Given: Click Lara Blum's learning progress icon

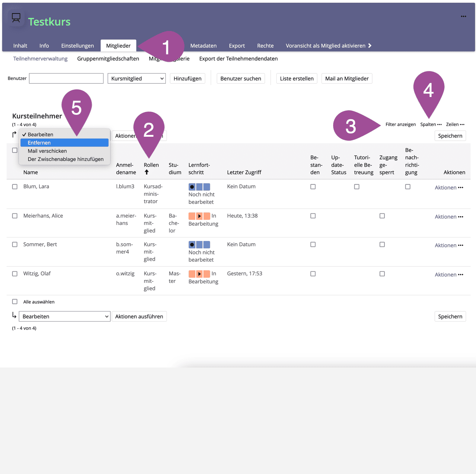Looking at the screenshot, I should tap(199, 187).
